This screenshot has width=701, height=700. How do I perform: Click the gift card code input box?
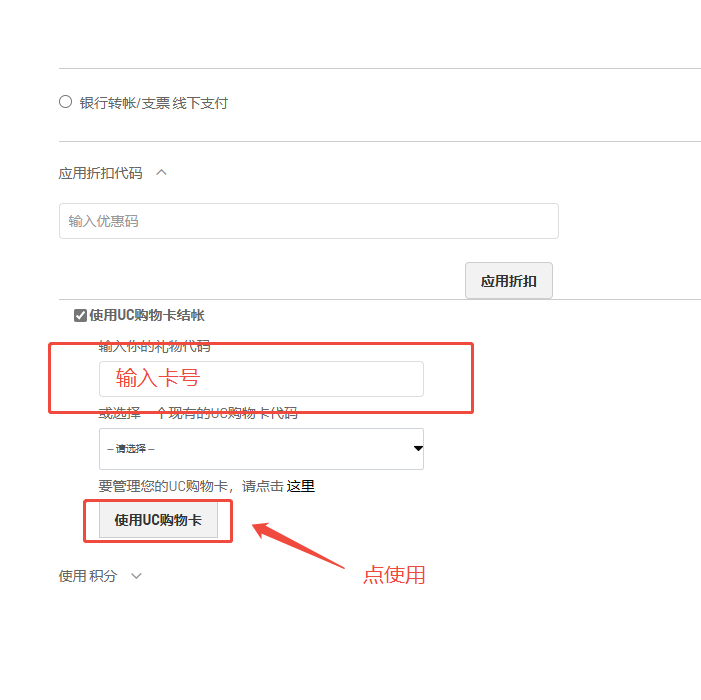[x=260, y=379]
